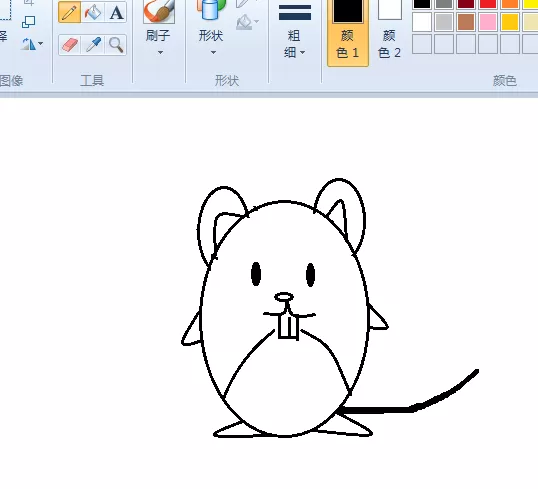Select the Magnifier tool
This screenshot has width=538, height=489.
pyautogui.click(x=116, y=45)
